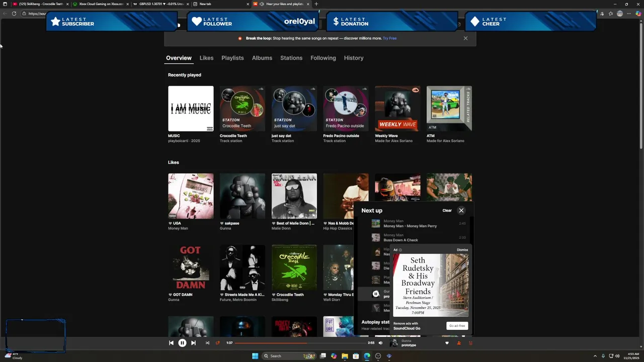Image resolution: width=644 pixels, height=362 pixels.
Task: Show hidden icons in the system tray
Action: 595,356
